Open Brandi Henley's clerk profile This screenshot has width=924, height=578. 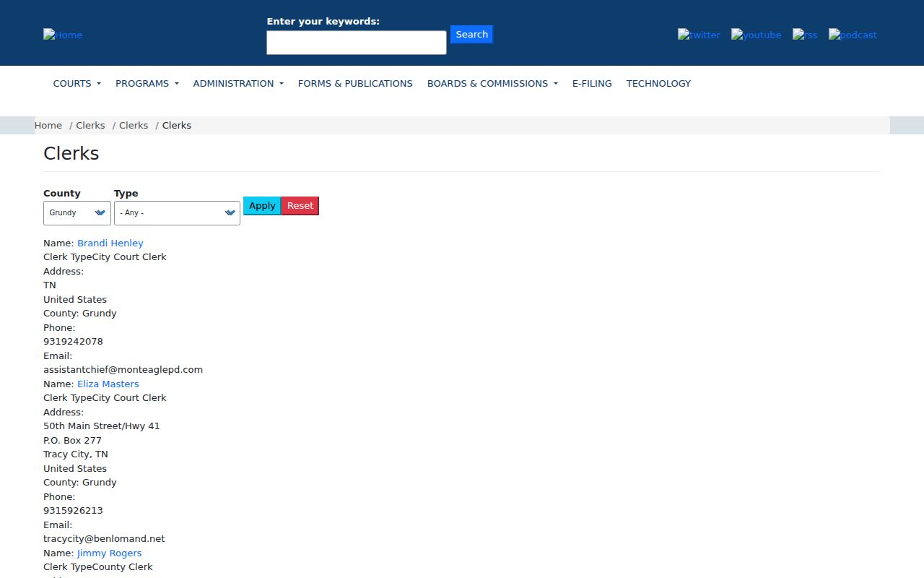click(x=110, y=243)
